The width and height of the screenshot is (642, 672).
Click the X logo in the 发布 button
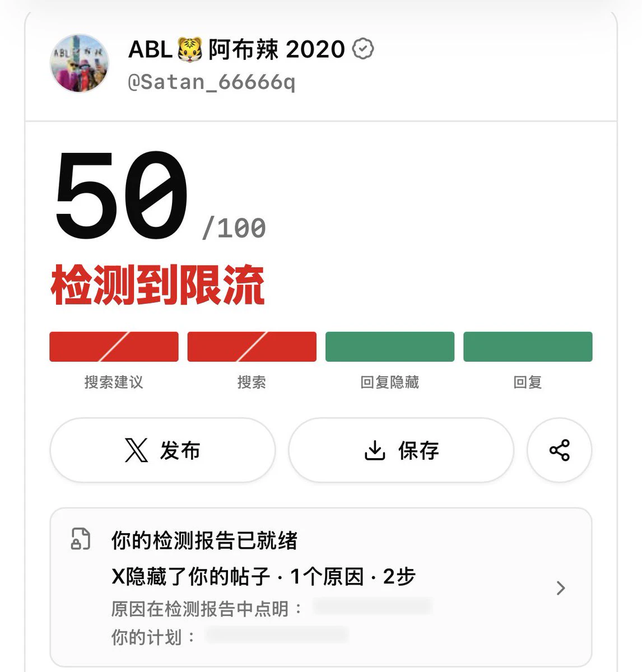(136, 450)
